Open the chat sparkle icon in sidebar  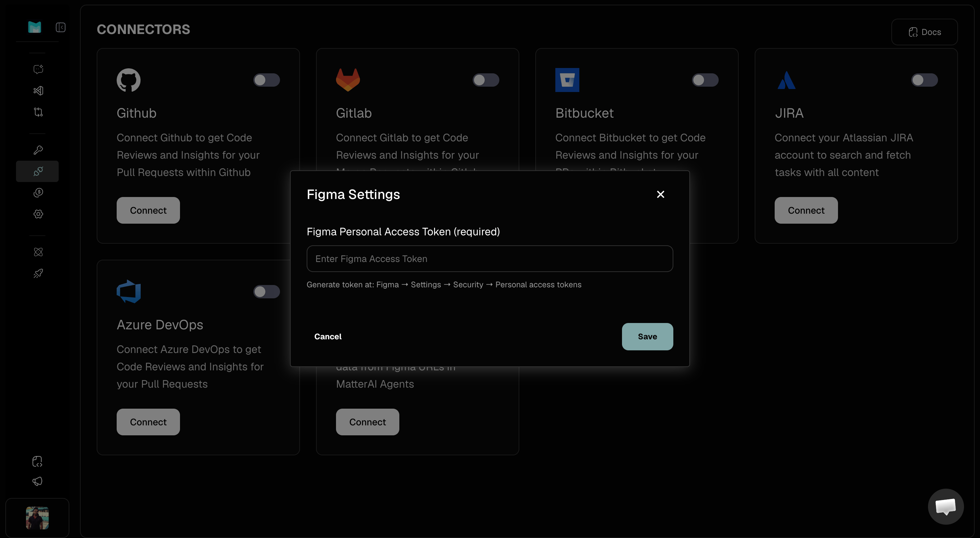click(x=38, y=69)
